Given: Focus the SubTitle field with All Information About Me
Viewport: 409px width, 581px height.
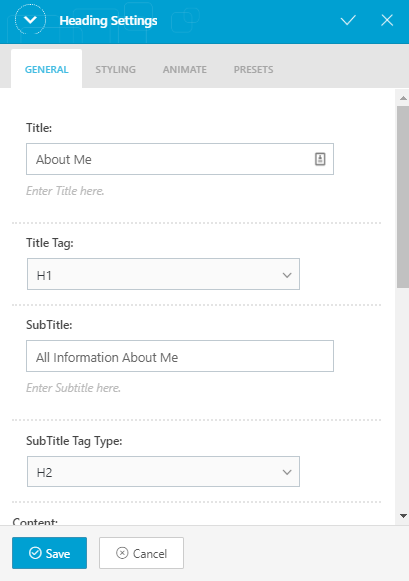Looking at the screenshot, I should click(x=180, y=356).
